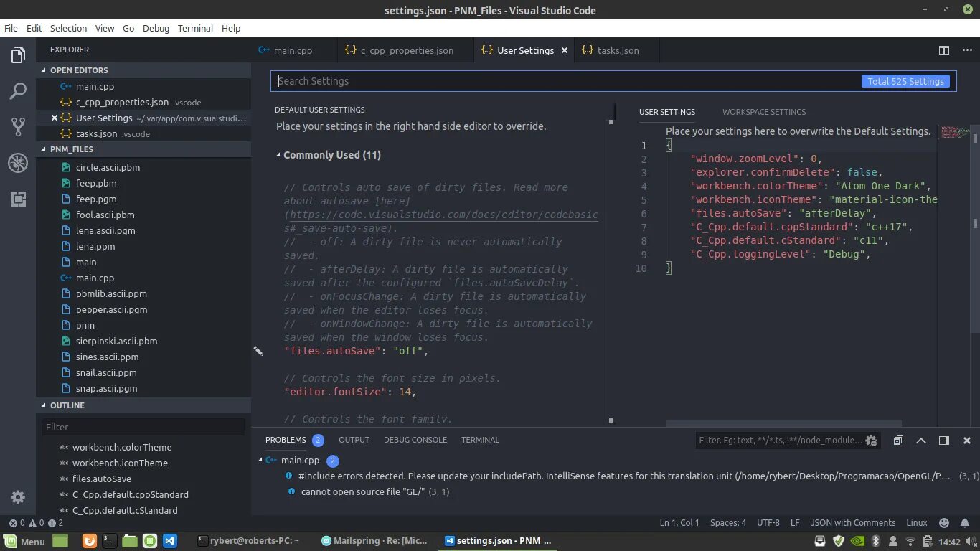Switch to the rybert@roberts-PC terminal window
980x551 pixels.
click(249, 541)
